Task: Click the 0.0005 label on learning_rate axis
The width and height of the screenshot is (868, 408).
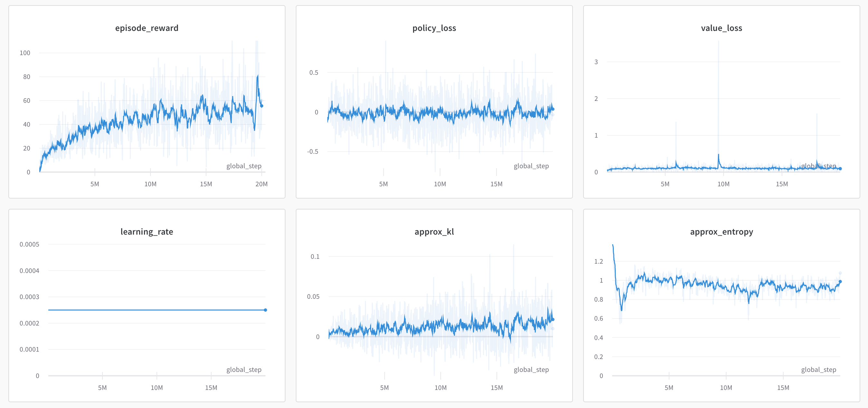Action: [29, 244]
